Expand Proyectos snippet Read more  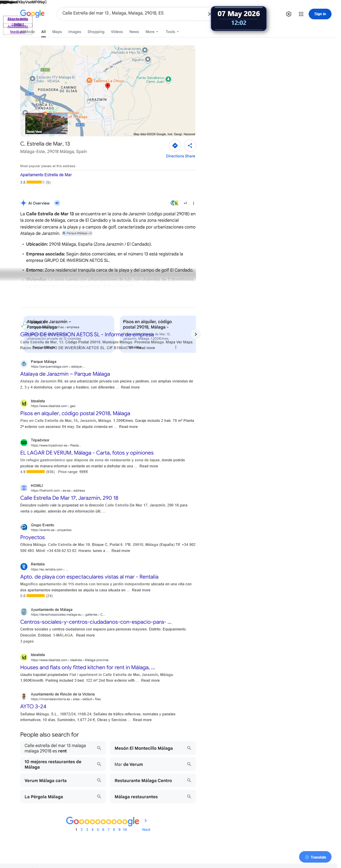pos(121,551)
